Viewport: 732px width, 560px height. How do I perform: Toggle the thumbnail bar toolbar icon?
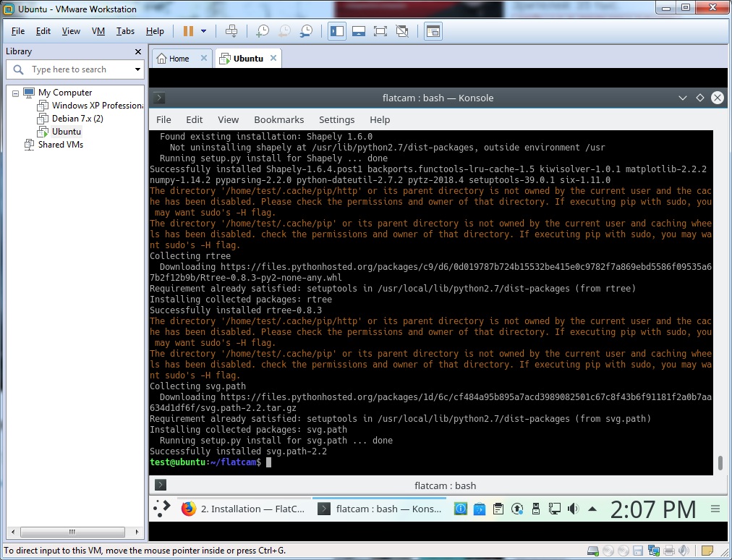pos(359,31)
